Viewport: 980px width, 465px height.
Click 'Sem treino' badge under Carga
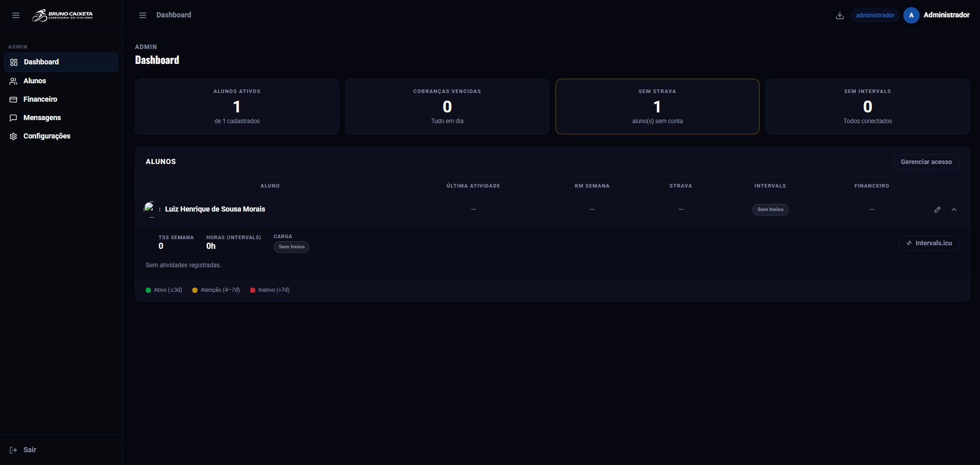point(292,247)
